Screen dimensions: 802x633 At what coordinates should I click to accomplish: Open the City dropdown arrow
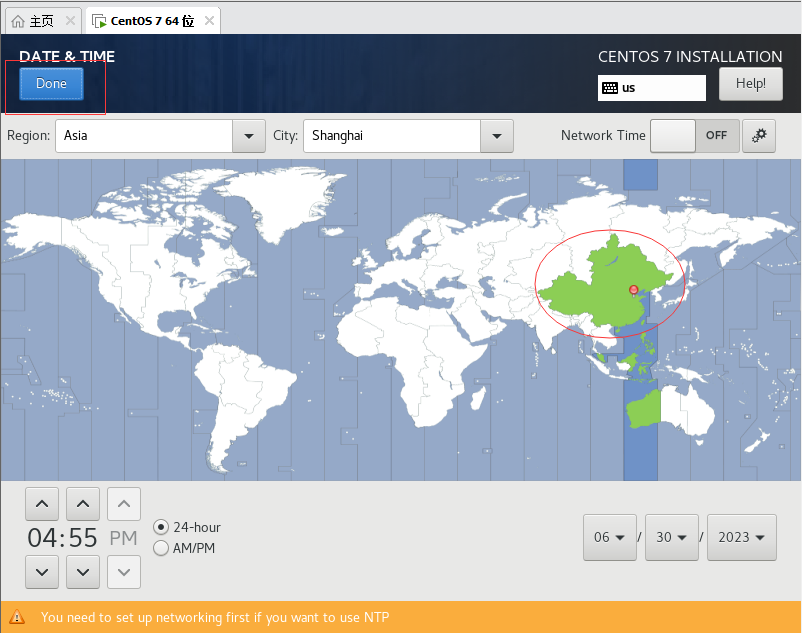(497, 136)
